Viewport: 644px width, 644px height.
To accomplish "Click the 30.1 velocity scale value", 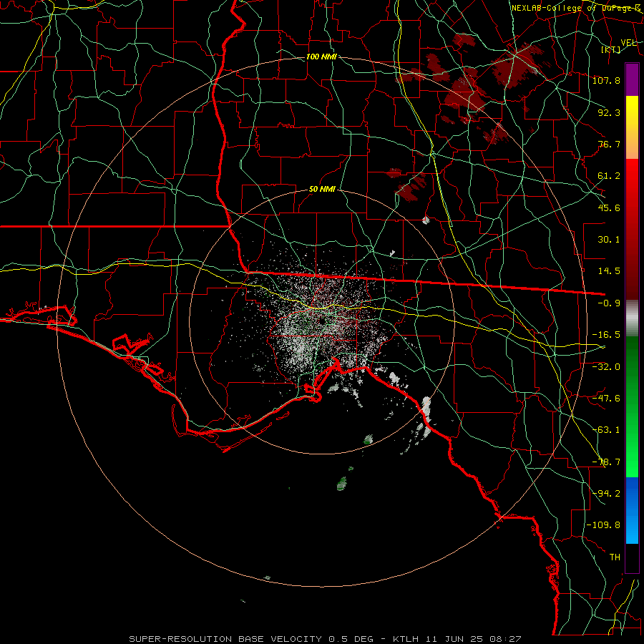I will [x=609, y=240].
